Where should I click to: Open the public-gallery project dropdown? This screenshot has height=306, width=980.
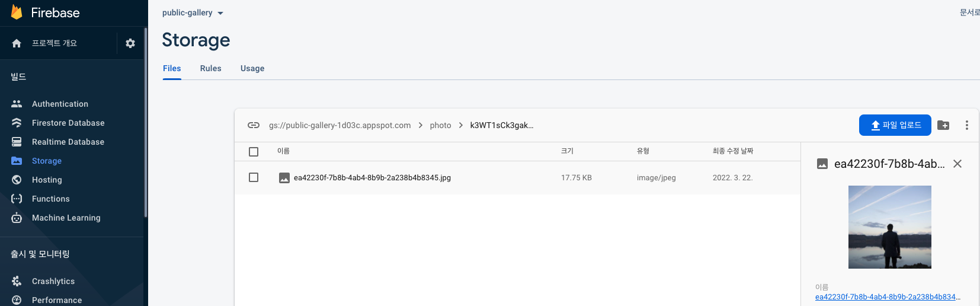point(193,12)
